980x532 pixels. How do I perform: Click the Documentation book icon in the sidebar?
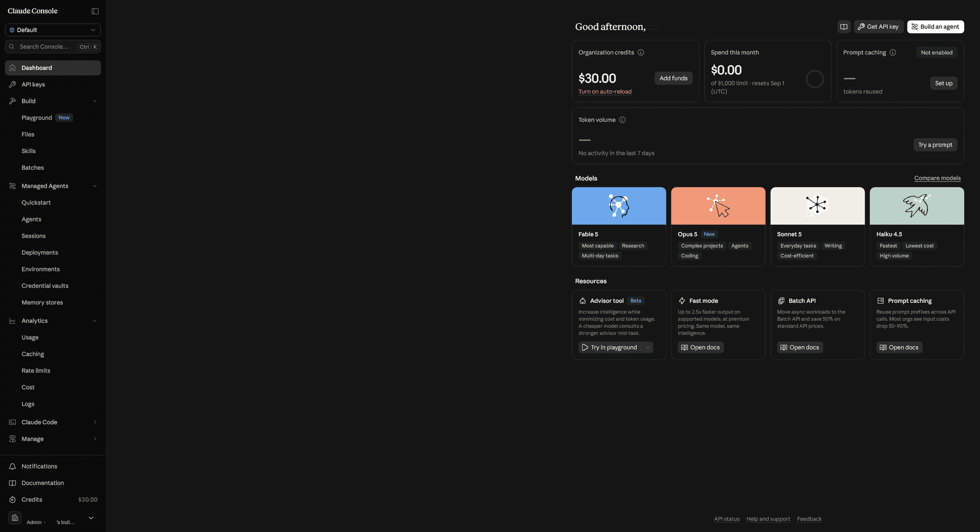13,483
